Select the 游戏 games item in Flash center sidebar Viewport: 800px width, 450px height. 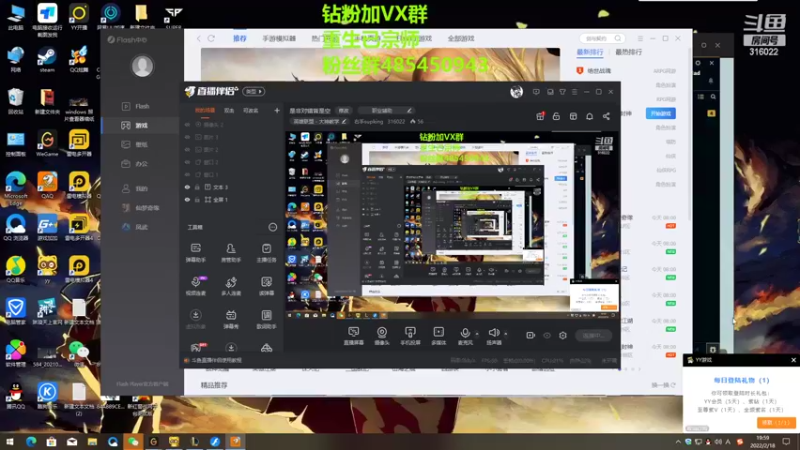click(142, 126)
